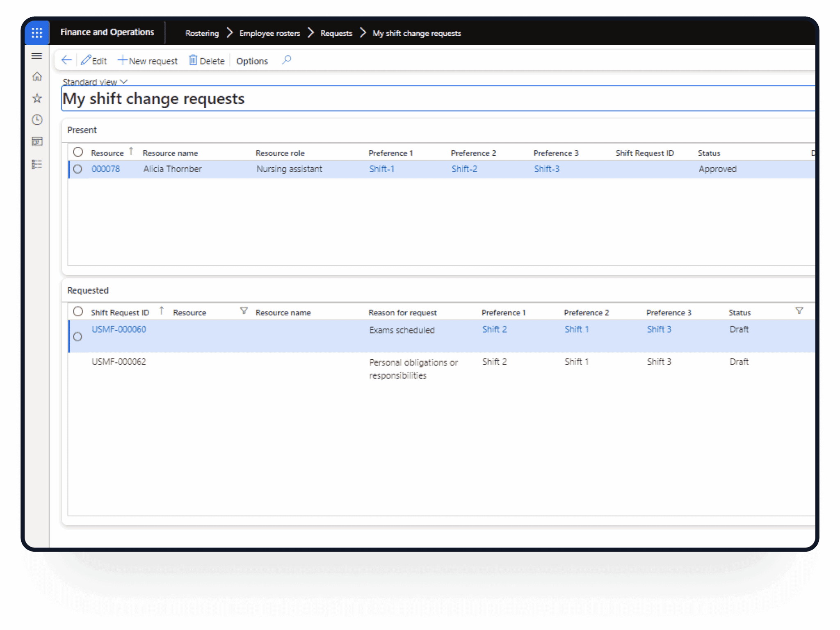This screenshot has height=630, width=840.
Task: Click Draft status in USMF-000060 row
Action: tap(739, 329)
